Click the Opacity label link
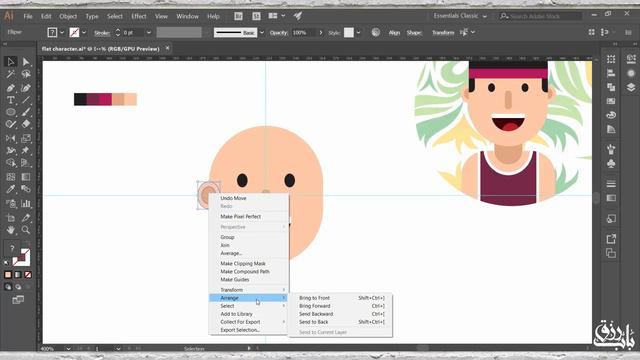The height and width of the screenshot is (360, 640). coord(278,33)
